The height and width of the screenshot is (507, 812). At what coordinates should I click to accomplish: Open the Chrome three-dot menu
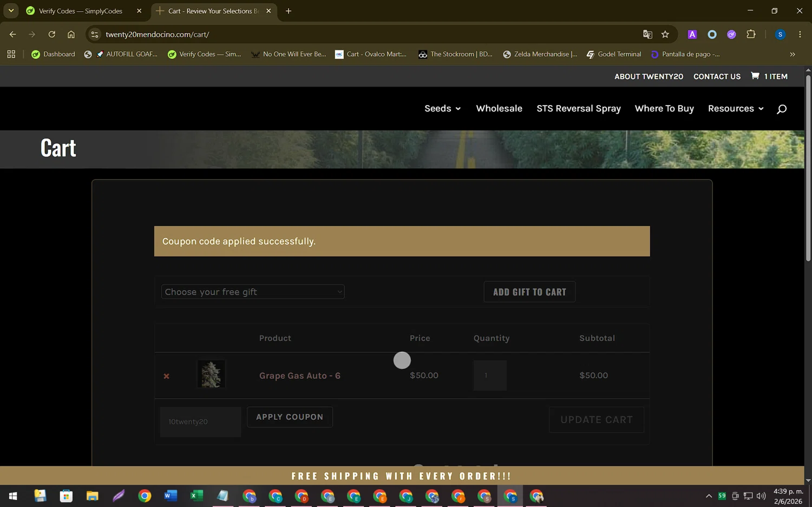point(800,34)
